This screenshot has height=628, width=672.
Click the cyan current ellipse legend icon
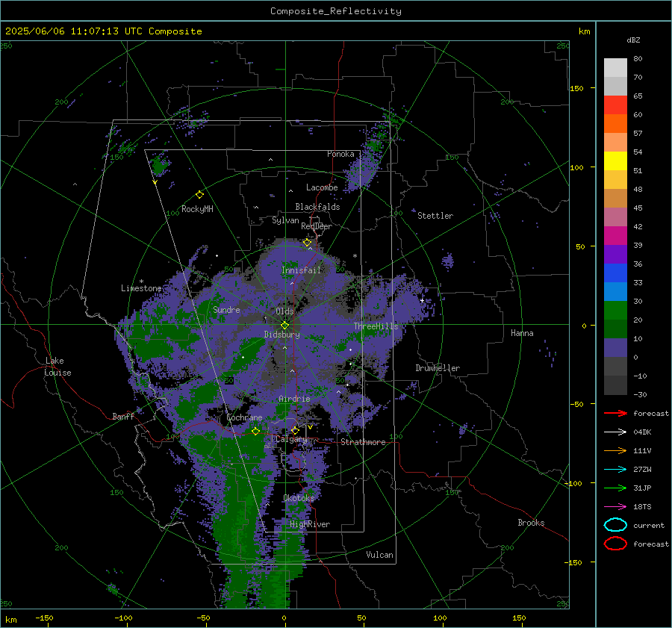(x=615, y=525)
